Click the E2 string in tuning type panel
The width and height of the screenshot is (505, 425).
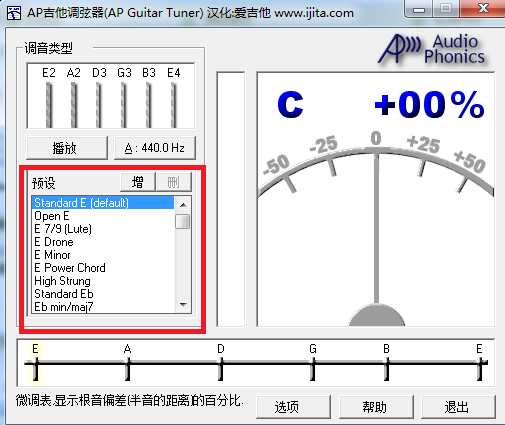click(x=49, y=105)
